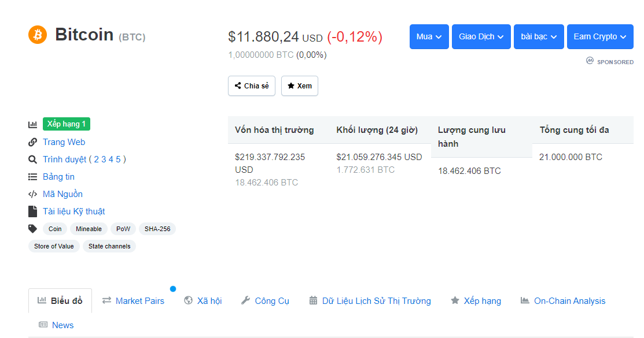This screenshot has height=338, width=644.
Task: Open the Tài liệu Kỹ thuật link
Action: (74, 211)
